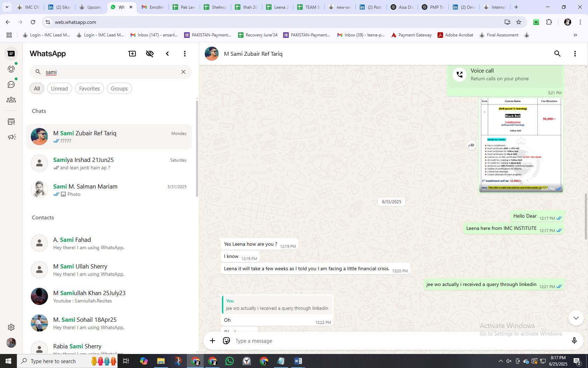Open contact info from chat header name

[x=253, y=54]
